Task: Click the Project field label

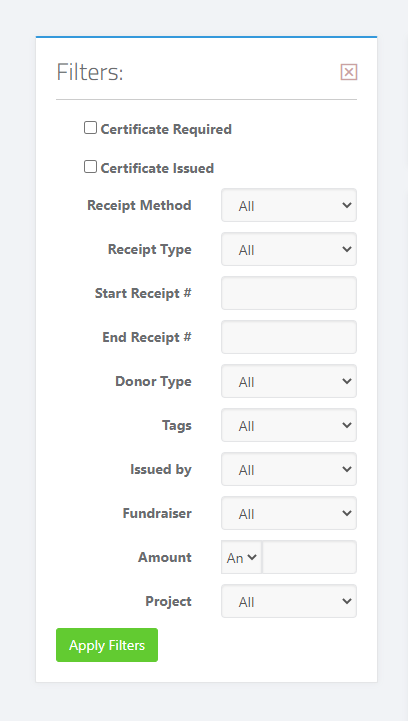Action: [x=168, y=601]
